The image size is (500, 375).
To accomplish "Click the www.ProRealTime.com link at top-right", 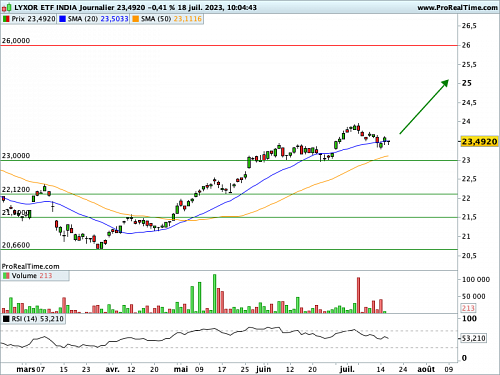I will (x=457, y=7).
